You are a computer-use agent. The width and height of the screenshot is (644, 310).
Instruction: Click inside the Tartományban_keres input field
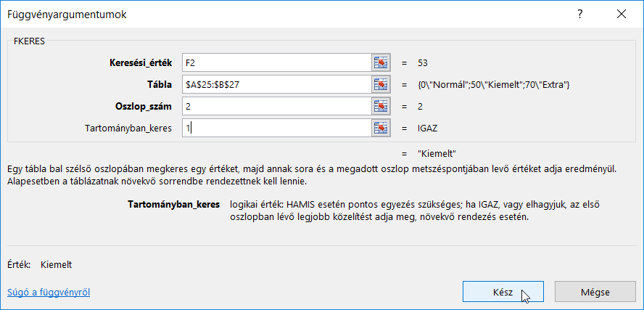276,128
